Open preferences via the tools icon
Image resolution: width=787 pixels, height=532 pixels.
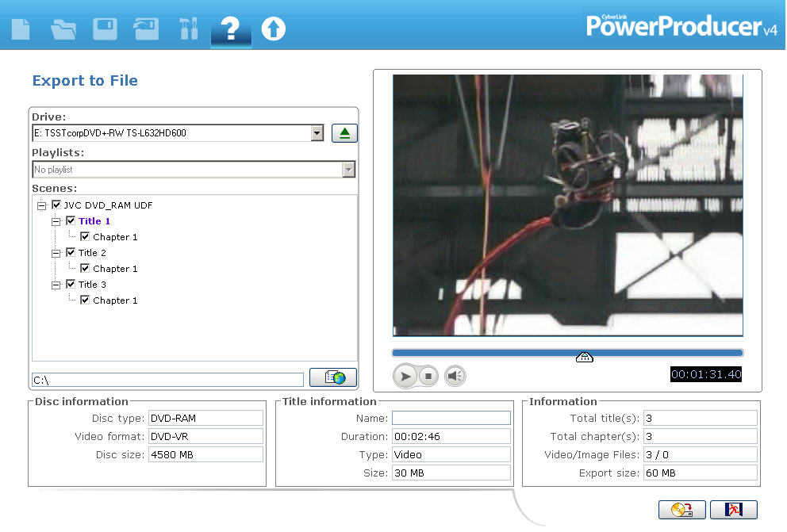click(189, 29)
